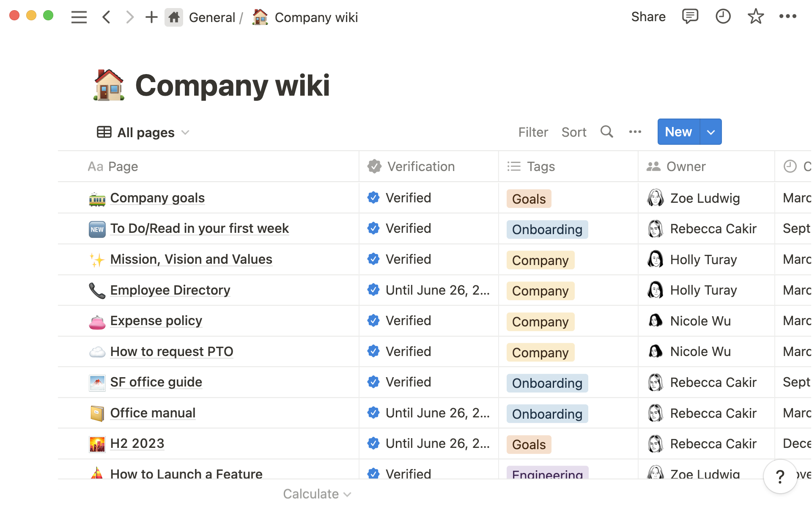The image size is (812, 508).
Task: Toggle verified checkmark on SF office guide
Action: tap(373, 381)
